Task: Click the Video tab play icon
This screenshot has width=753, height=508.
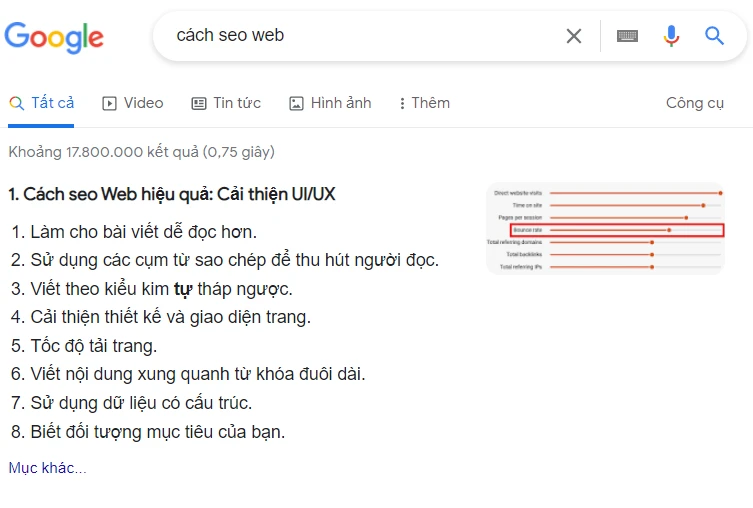Action: (109, 103)
